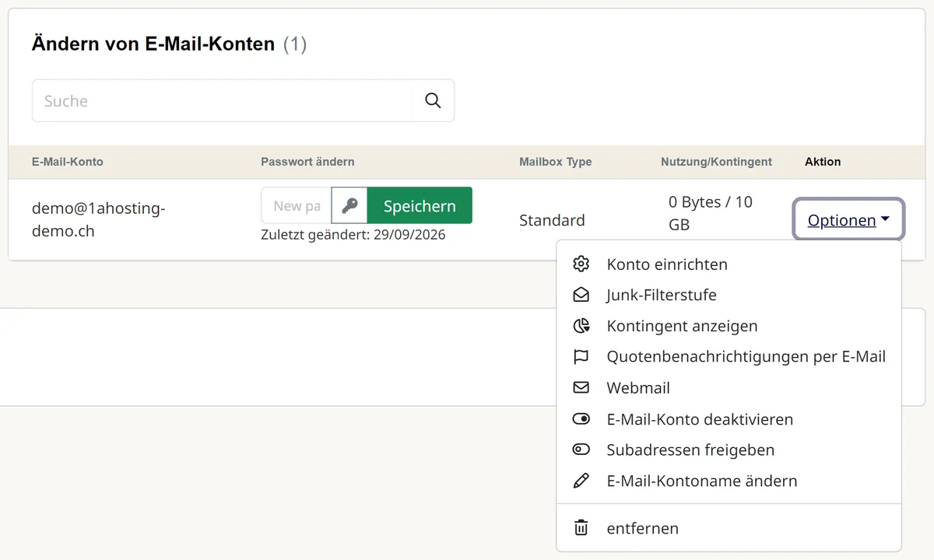Click Zuletzt geändert: 29/09/2026 text
Viewport: 934px width, 560px height.
353,234
